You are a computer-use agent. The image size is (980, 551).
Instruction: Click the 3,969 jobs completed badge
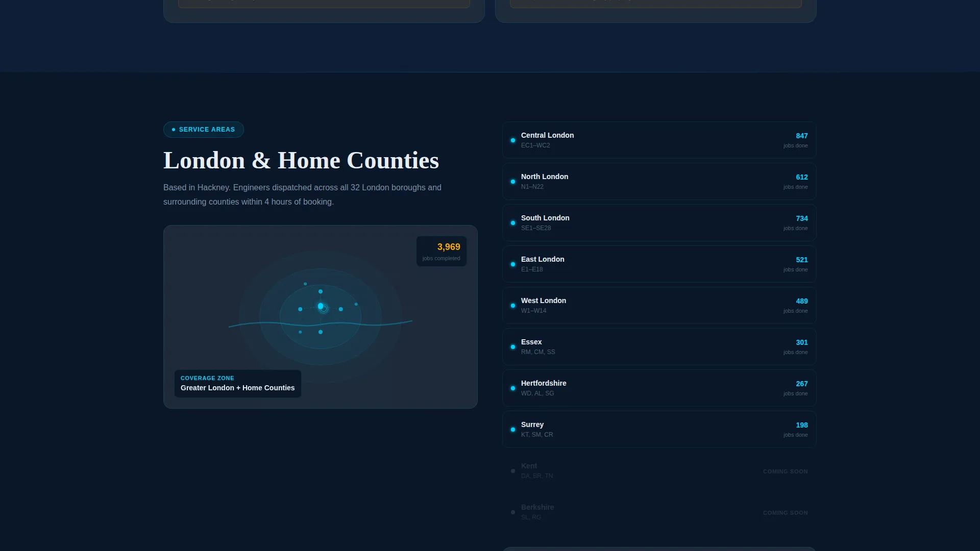442,251
